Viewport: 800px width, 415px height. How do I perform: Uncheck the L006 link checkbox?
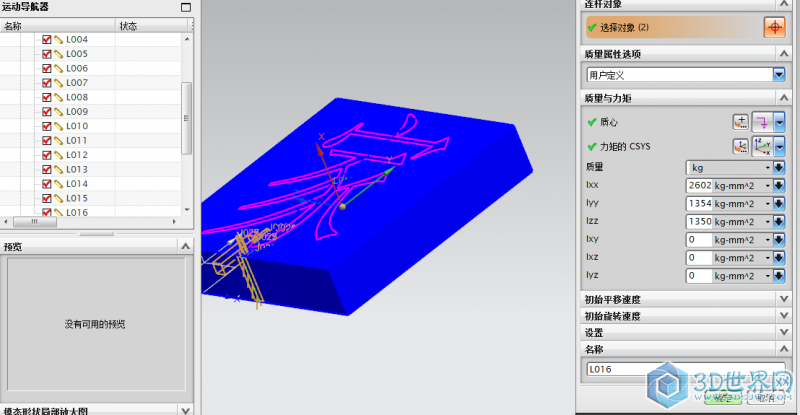46,68
